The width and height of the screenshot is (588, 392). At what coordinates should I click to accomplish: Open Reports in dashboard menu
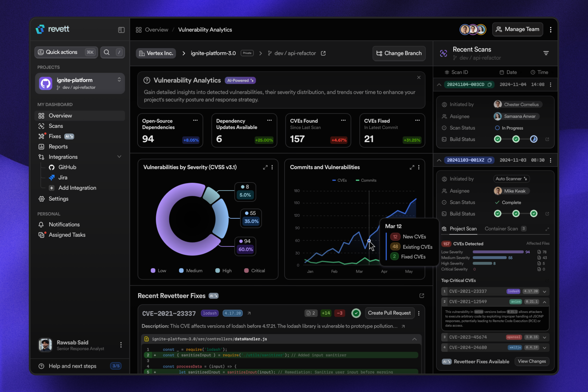tap(58, 147)
